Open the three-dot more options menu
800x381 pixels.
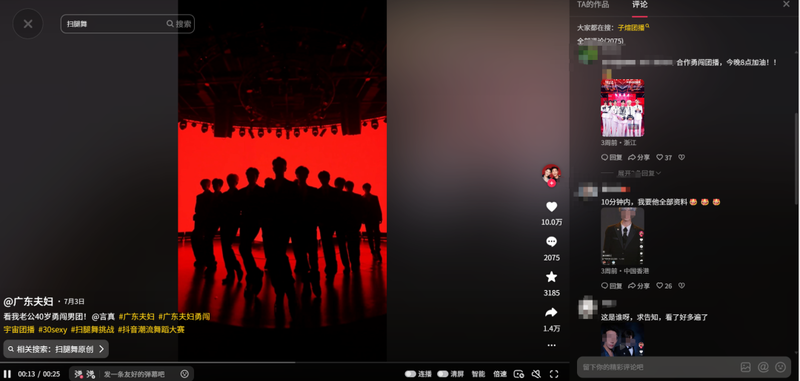pos(552,345)
